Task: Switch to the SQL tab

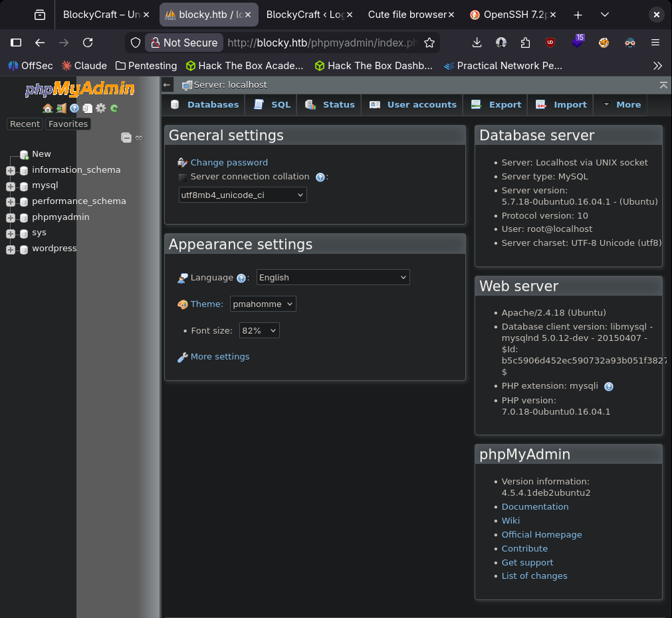Action: [273, 105]
